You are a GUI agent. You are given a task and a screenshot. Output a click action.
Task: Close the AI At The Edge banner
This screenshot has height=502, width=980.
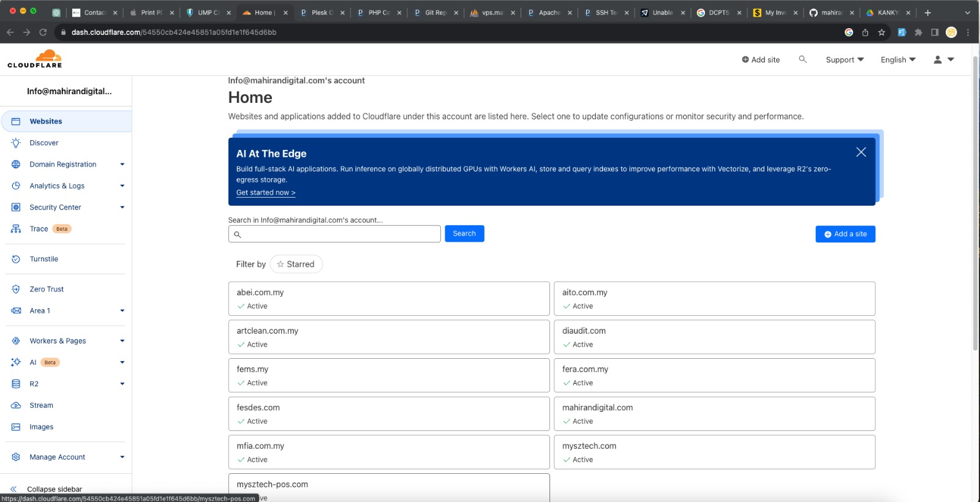(x=861, y=152)
